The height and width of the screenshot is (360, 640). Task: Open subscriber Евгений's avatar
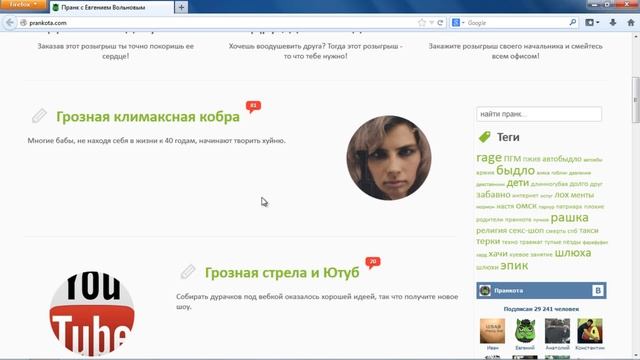[525, 331]
